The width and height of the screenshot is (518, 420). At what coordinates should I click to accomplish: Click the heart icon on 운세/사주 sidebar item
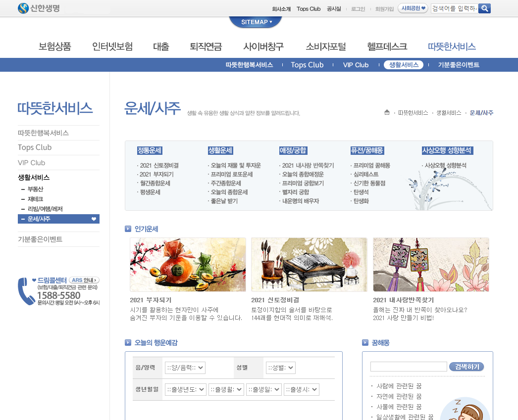coord(94,219)
